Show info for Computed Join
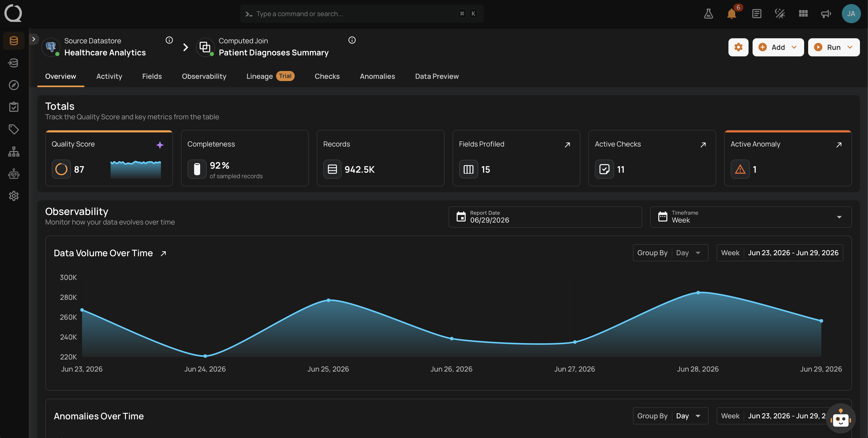868x438 pixels. [352, 40]
